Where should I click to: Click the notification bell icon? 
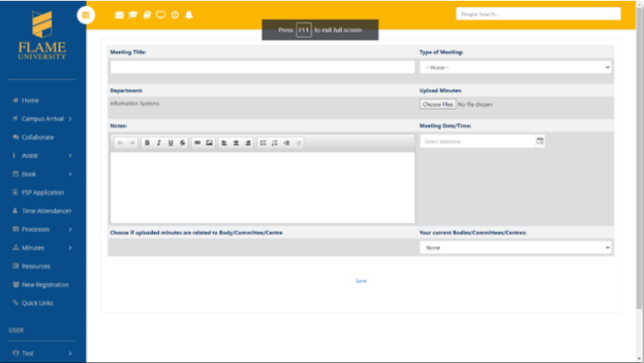coord(189,15)
